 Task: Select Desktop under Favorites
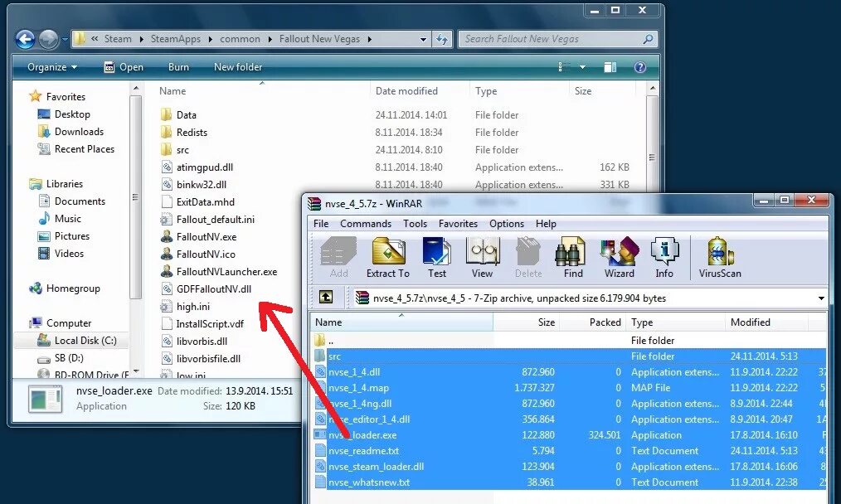[x=64, y=114]
